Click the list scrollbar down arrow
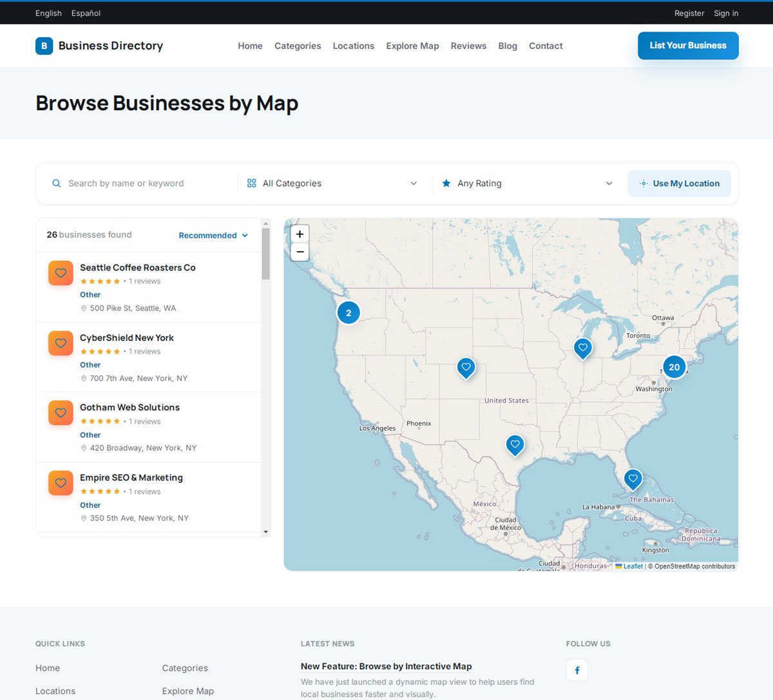The image size is (773, 700). pyautogui.click(x=265, y=532)
